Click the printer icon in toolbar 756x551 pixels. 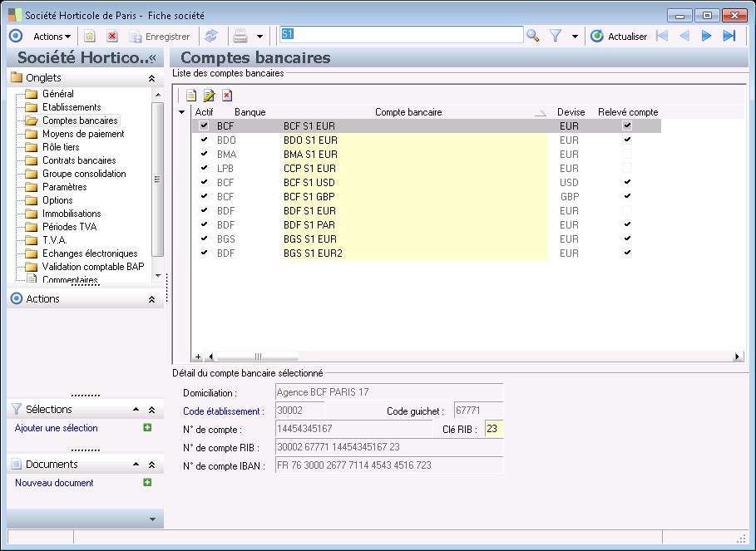tap(240, 36)
